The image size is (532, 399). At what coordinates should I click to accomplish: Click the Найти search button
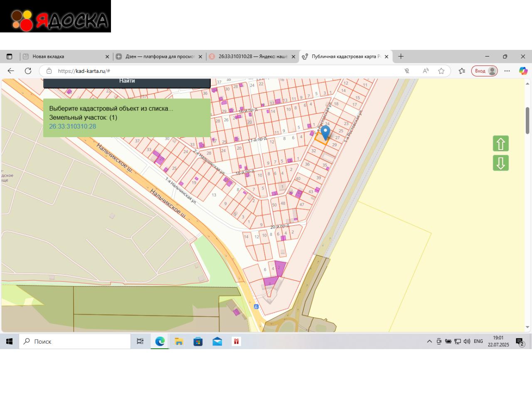[127, 83]
